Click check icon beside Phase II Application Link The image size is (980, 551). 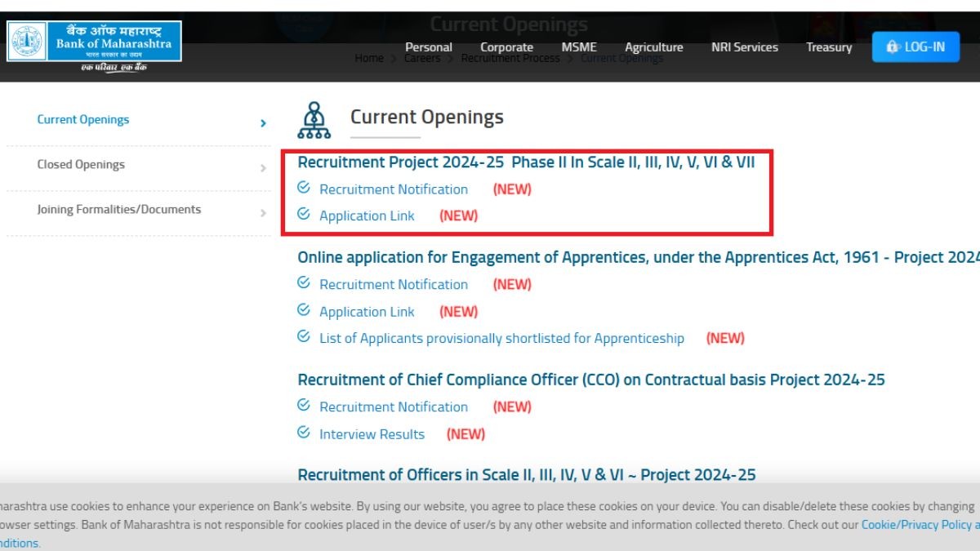click(304, 215)
